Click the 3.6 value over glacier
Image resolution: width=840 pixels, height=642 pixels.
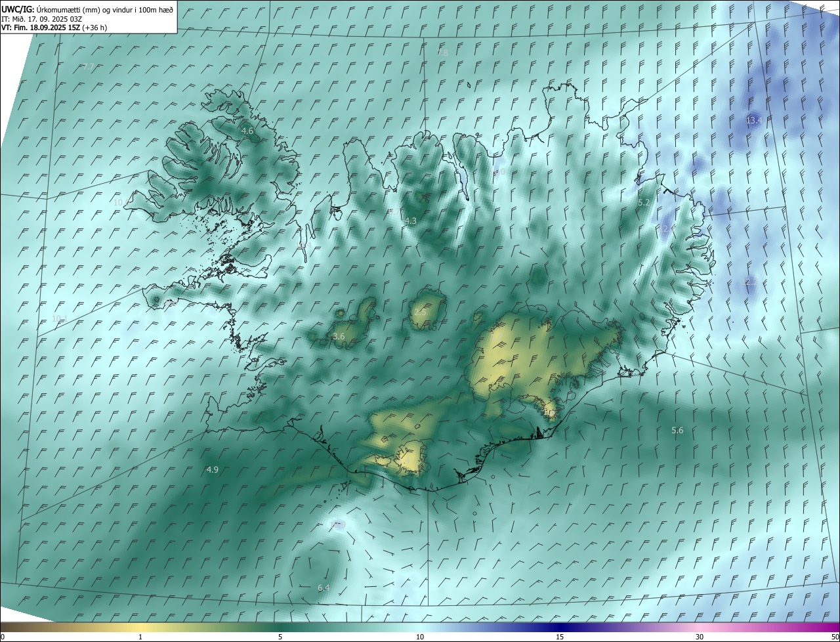click(339, 337)
